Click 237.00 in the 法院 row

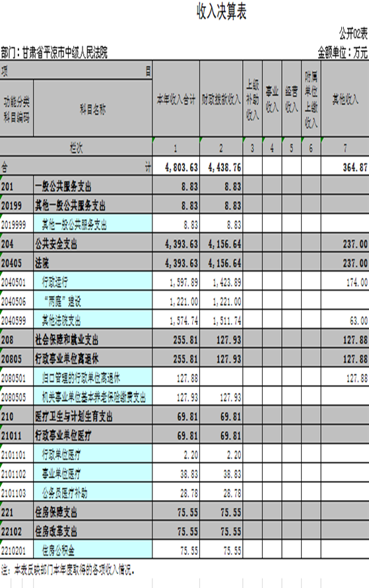pos(355,263)
